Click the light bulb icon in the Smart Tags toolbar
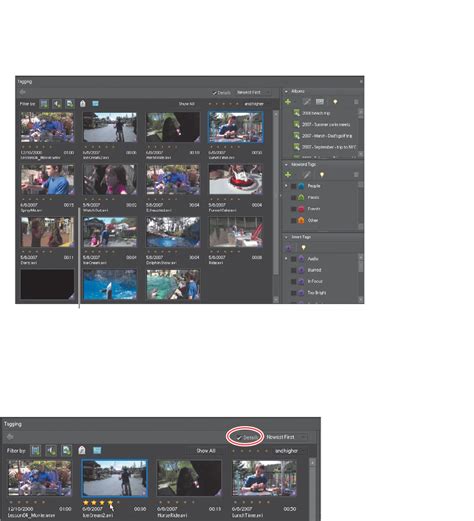 (303, 248)
